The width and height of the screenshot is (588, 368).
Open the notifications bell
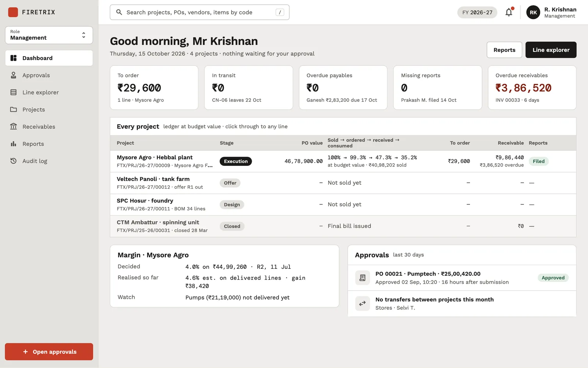509,12
